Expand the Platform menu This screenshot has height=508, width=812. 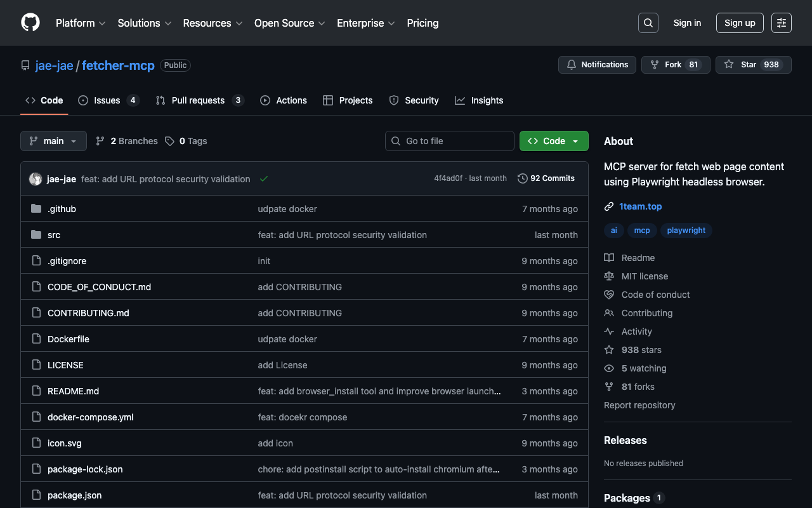click(x=80, y=23)
